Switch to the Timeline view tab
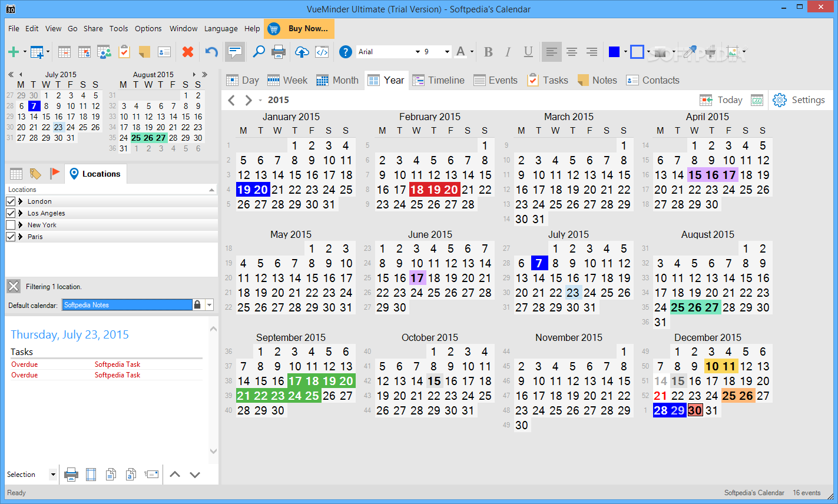The height and width of the screenshot is (504, 838). [x=439, y=80]
